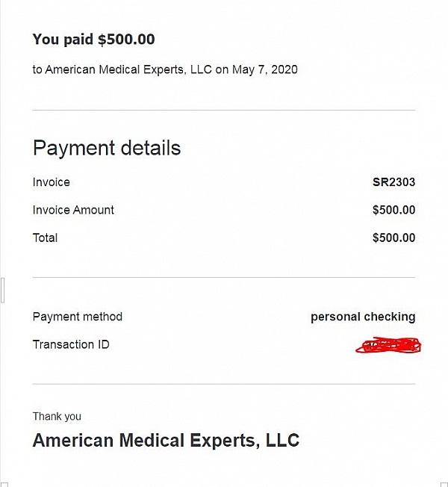Click the divider line above 'Thank you'
The image size is (448, 487).
coord(224,384)
